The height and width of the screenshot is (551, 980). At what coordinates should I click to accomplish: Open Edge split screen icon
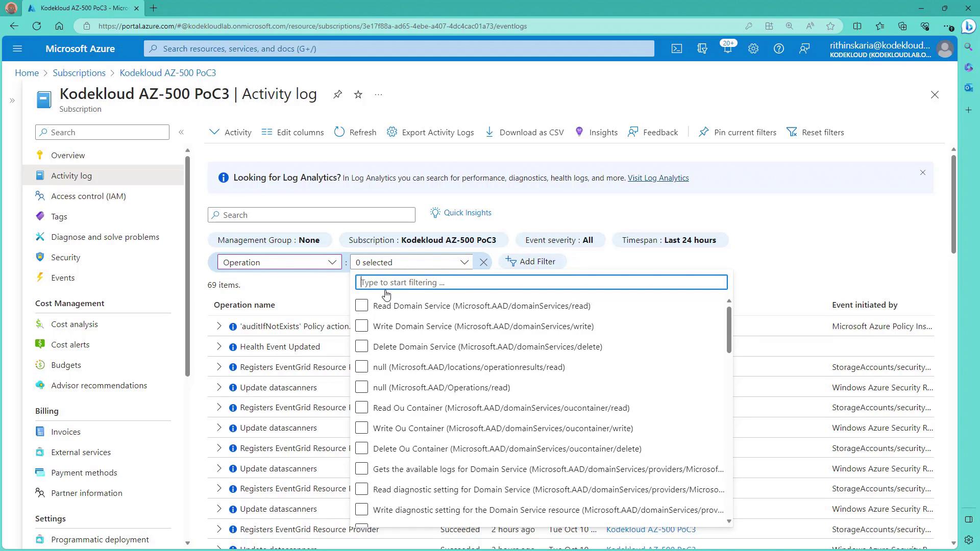(x=857, y=26)
